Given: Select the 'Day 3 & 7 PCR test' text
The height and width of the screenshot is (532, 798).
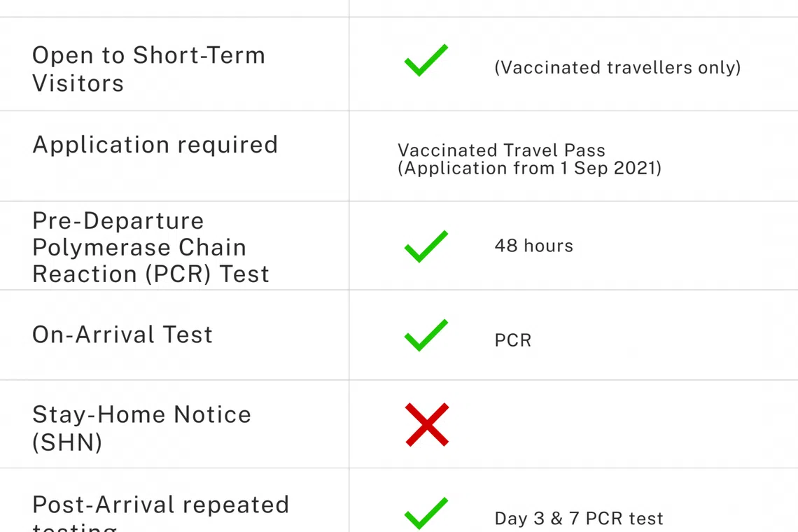Looking at the screenshot, I should (x=578, y=519).
